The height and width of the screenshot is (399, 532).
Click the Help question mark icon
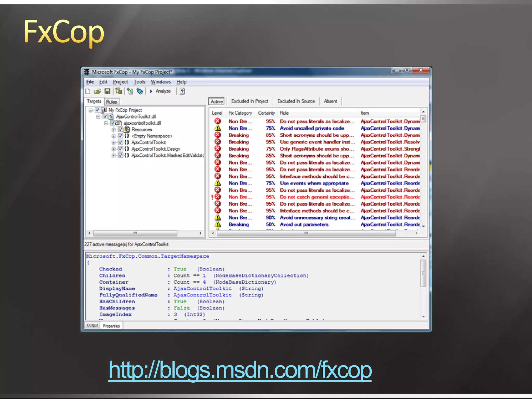pyautogui.click(x=182, y=91)
